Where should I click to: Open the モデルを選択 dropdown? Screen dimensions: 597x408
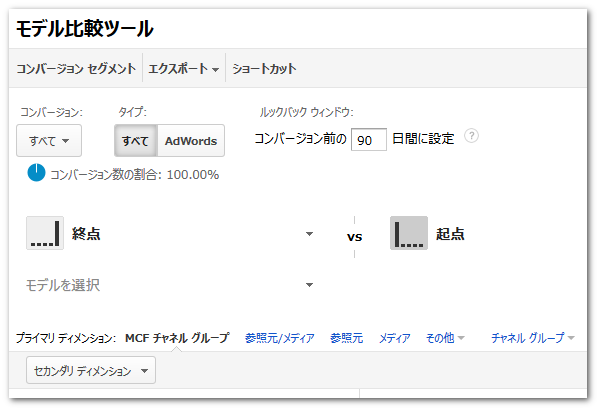[x=169, y=285]
